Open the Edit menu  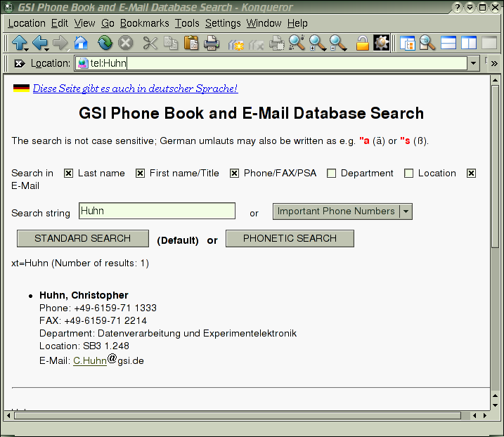click(x=60, y=23)
